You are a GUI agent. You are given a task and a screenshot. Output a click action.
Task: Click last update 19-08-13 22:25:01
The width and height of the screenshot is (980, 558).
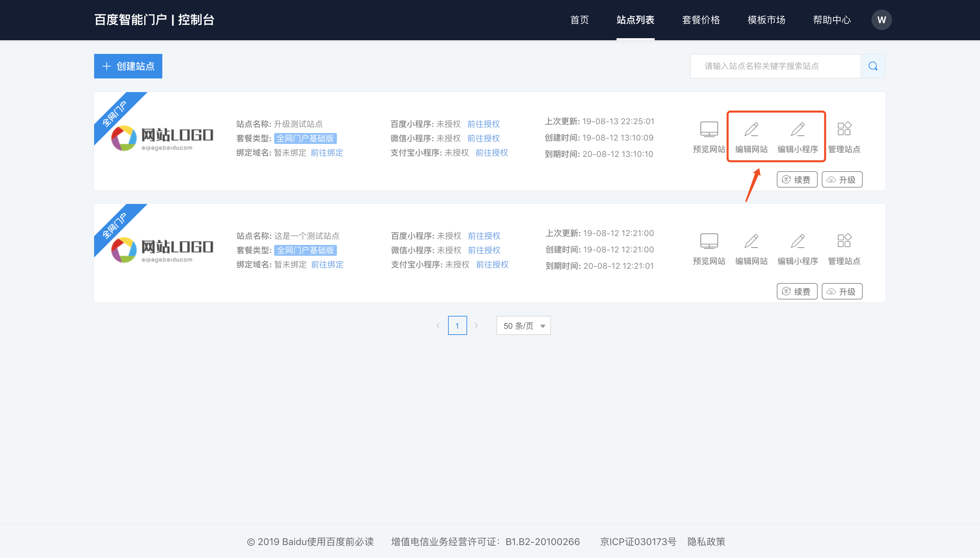[618, 121]
